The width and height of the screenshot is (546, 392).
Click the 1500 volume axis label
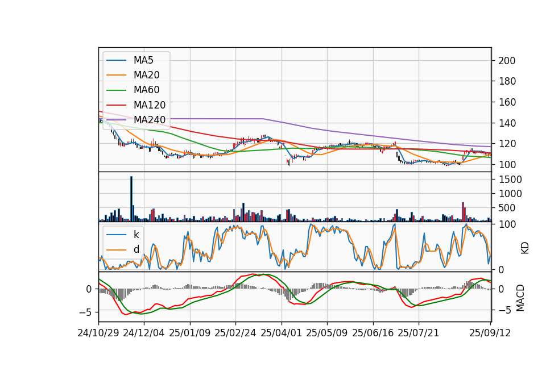(510, 180)
